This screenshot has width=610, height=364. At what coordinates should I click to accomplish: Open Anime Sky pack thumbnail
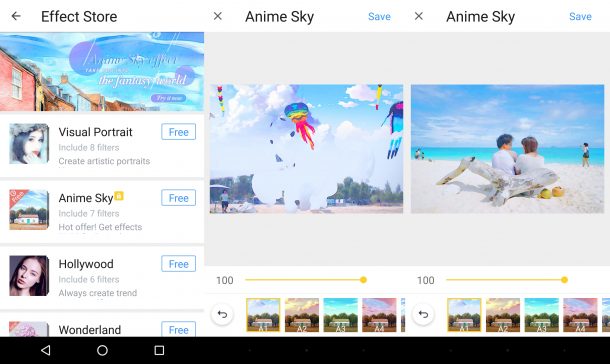pos(29,210)
